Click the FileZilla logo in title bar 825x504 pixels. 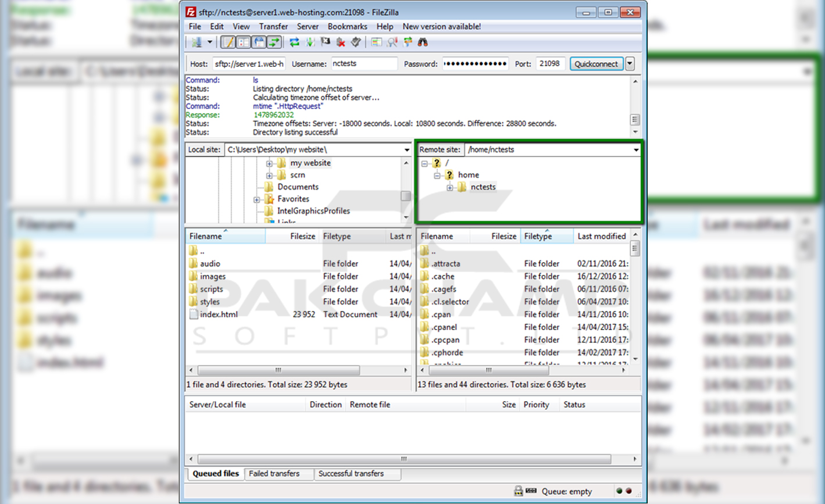(x=191, y=12)
